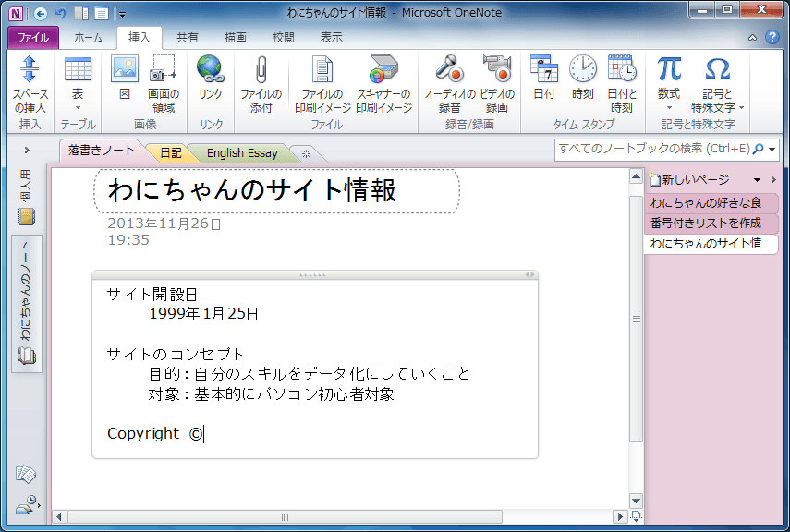Open the English Essay section tab

pyautogui.click(x=242, y=153)
